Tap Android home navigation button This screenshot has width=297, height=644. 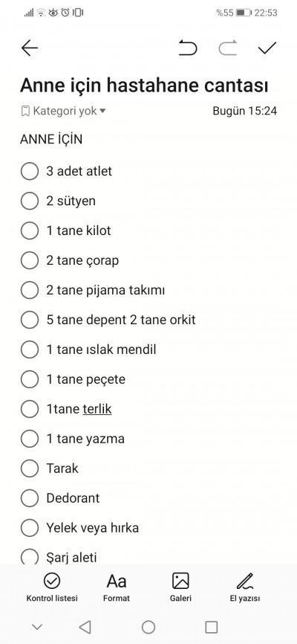click(148, 627)
